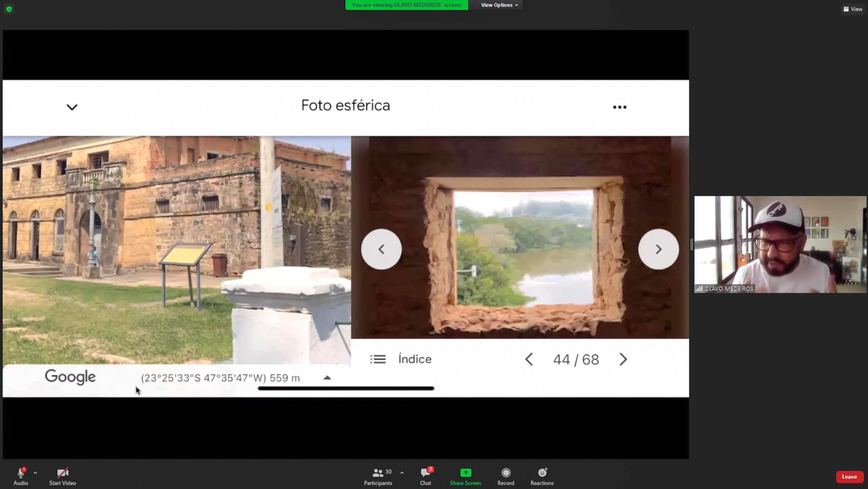
Task: Expand the participants caret arrow
Action: click(402, 472)
